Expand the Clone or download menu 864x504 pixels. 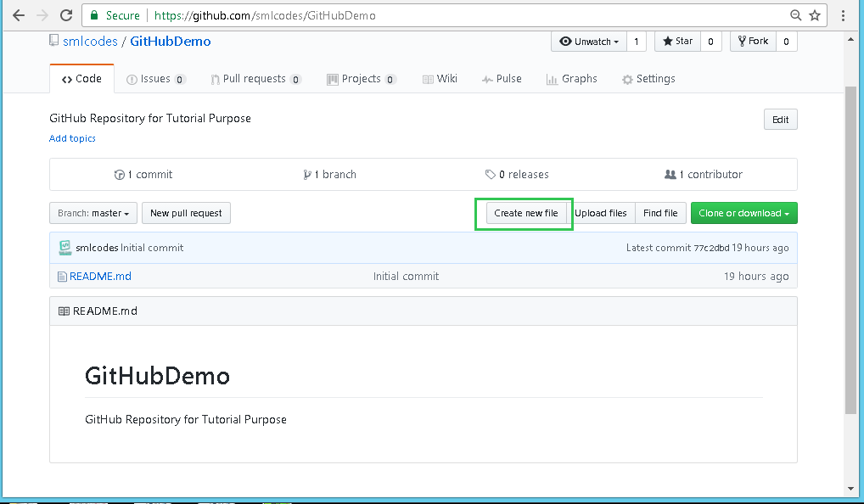click(x=743, y=213)
